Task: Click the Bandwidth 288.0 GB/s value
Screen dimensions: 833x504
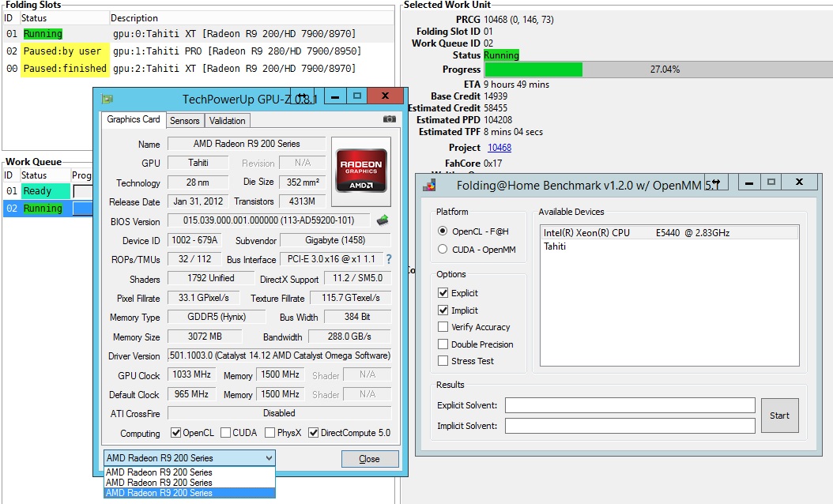Action: 349,337
